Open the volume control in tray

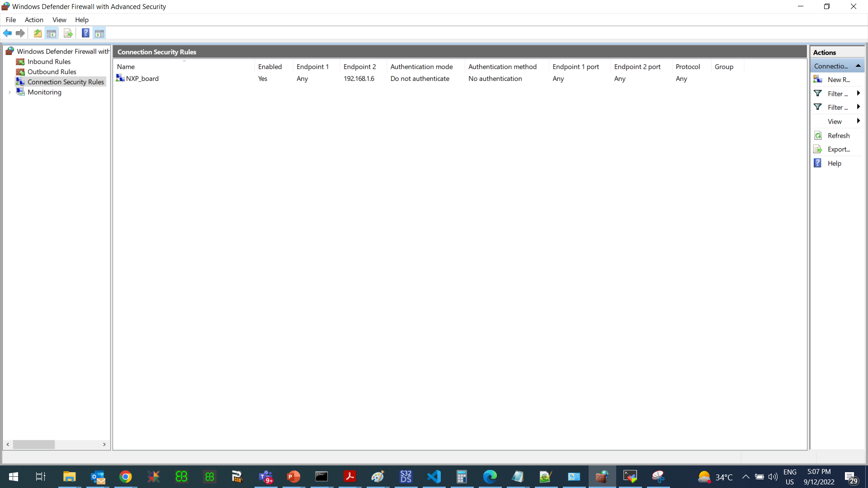[x=773, y=477]
